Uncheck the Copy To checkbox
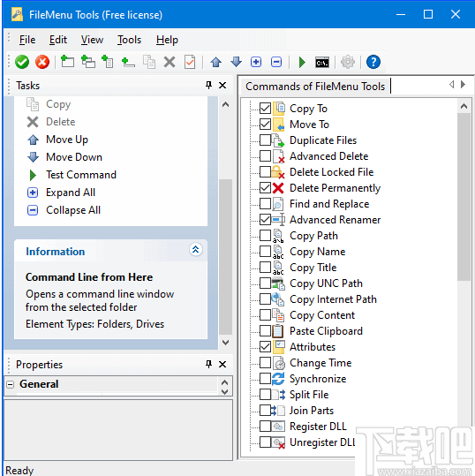This screenshot has width=475, height=476. click(x=265, y=109)
